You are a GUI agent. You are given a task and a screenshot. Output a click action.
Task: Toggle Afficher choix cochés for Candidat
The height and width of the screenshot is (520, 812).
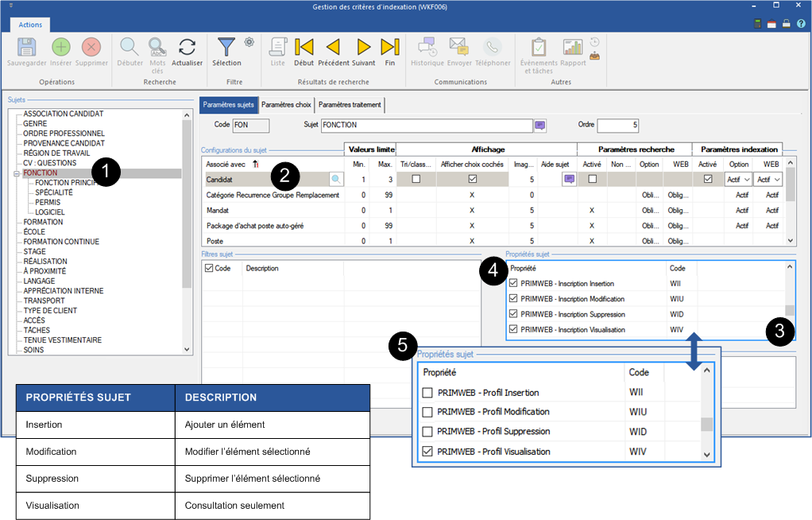tap(472, 179)
